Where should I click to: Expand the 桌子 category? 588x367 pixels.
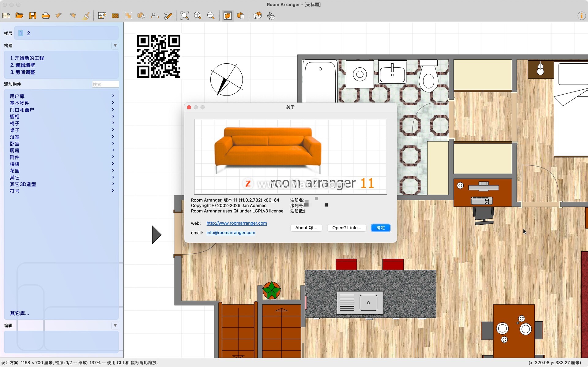tap(62, 130)
